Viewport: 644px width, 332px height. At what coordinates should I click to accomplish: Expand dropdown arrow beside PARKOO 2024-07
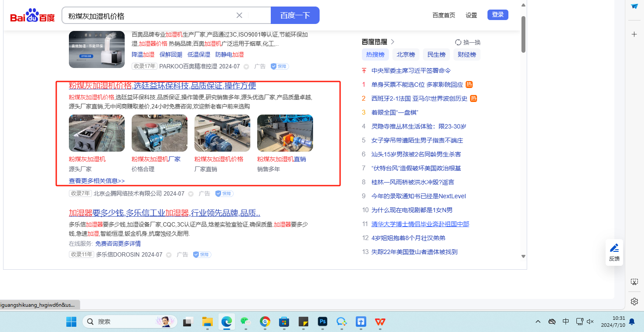coord(246,67)
